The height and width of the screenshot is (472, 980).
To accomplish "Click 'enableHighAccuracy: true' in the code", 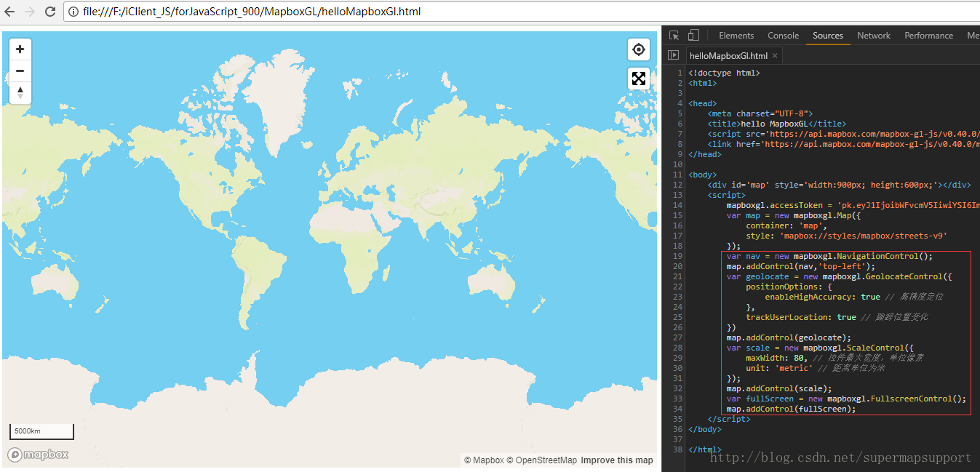I will point(822,297).
